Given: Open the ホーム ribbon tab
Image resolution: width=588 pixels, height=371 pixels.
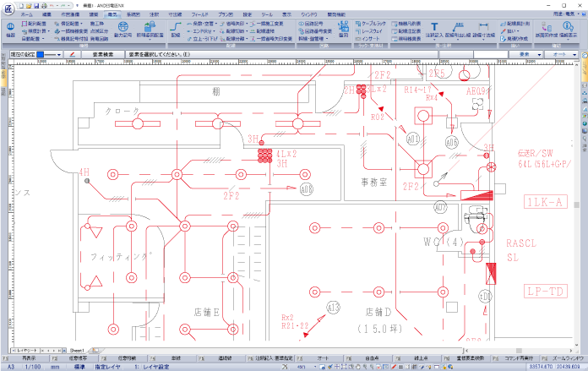Looking at the screenshot, I should [x=27, y=14].
